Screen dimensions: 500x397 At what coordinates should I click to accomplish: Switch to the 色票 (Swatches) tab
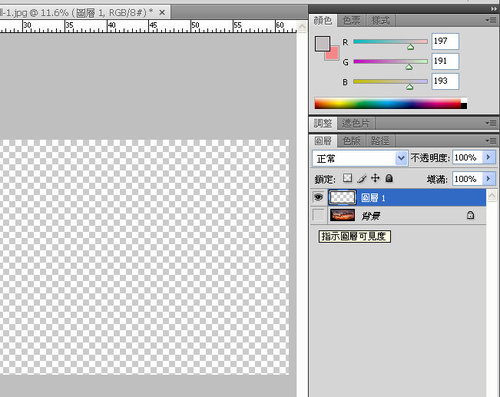(x=351, y=21)
